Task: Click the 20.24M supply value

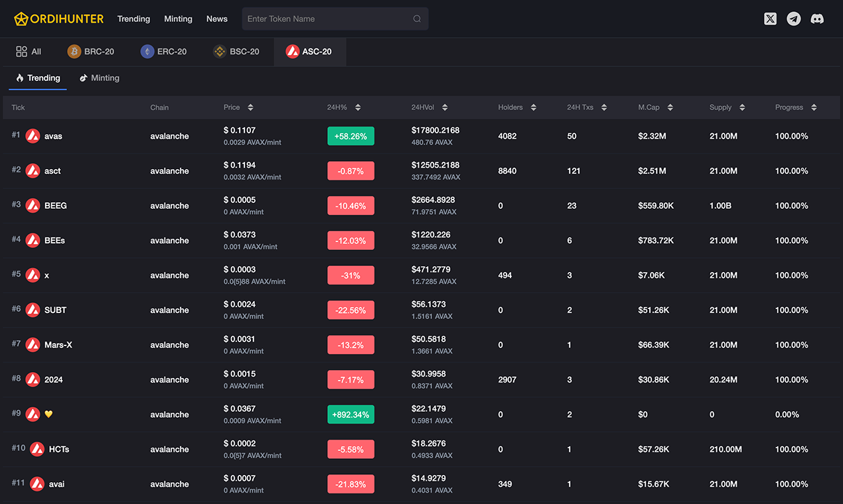Action: (724, 379)
